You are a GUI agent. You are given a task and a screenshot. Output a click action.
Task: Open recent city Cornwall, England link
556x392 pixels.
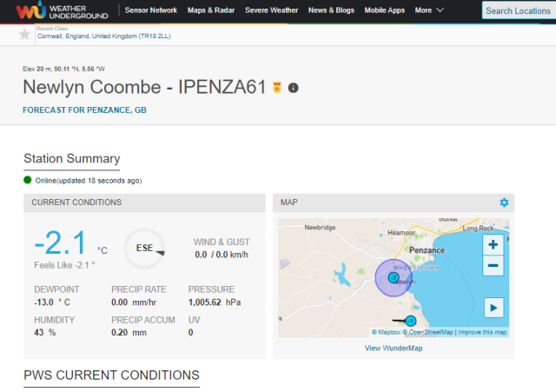(104, 37)
